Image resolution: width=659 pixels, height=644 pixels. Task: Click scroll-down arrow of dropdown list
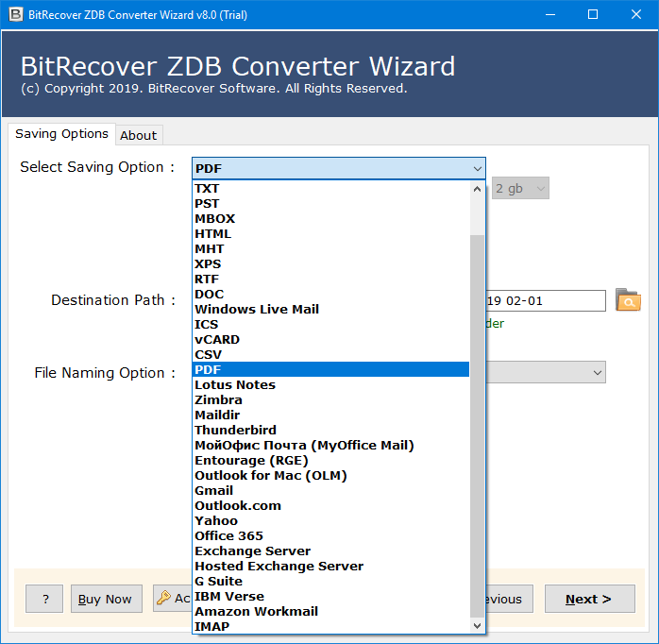(x=477, y=626)
